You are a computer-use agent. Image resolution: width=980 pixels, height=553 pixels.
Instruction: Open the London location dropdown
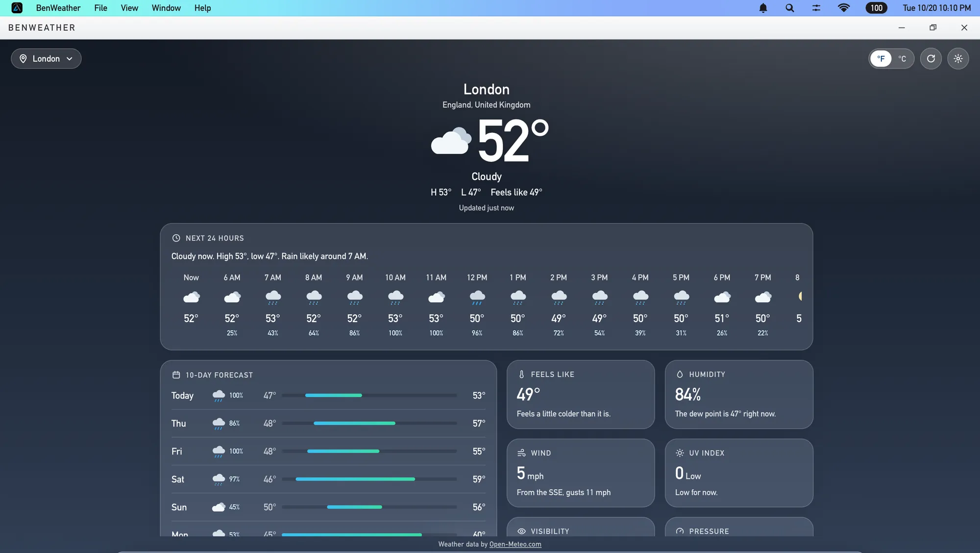tap(46, 59)
